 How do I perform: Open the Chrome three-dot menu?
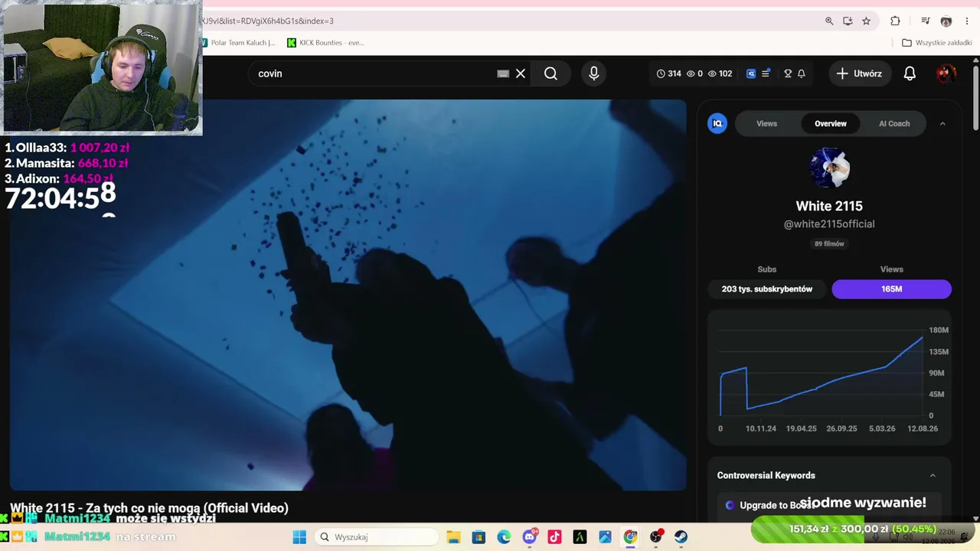coord(967,21)
